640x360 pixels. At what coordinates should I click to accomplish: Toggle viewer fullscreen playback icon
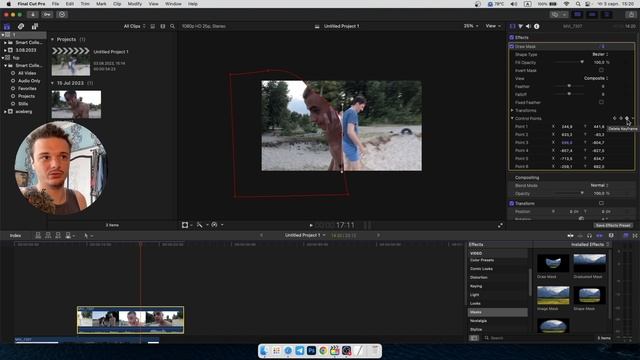(500, 225)
